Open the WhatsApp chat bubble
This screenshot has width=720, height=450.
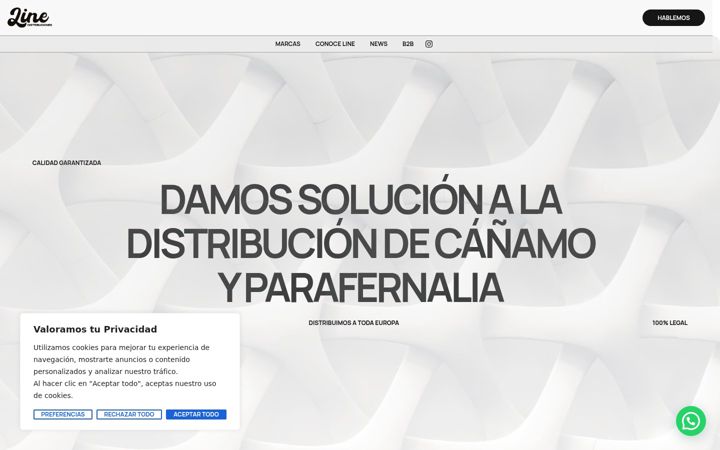coord(691,421)
